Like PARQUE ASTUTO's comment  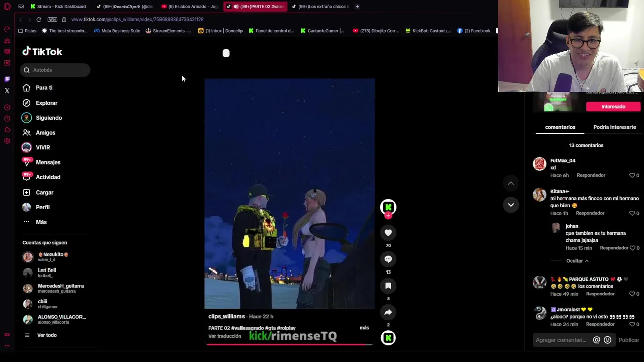pos(632,294)
